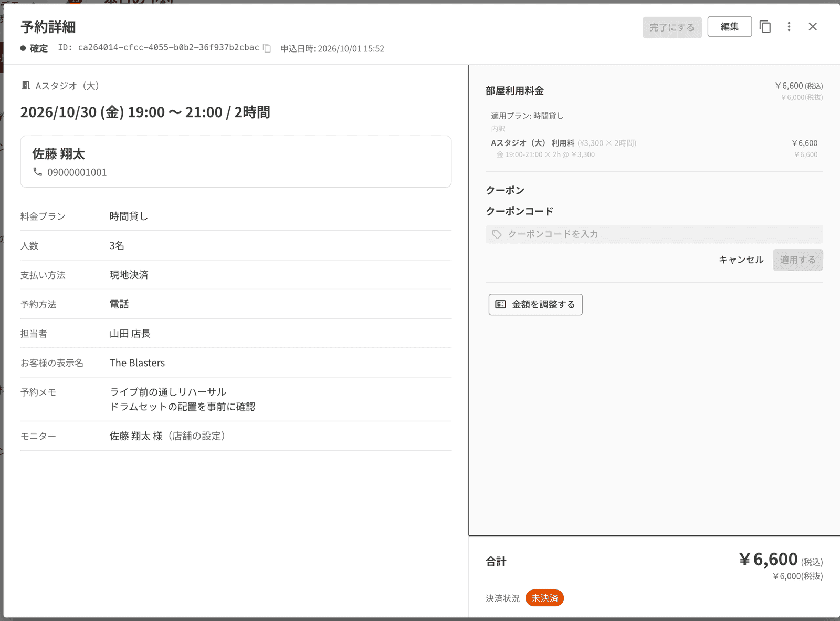Click the total amount ￥6,600 (税込) in footer

[781, 560]
